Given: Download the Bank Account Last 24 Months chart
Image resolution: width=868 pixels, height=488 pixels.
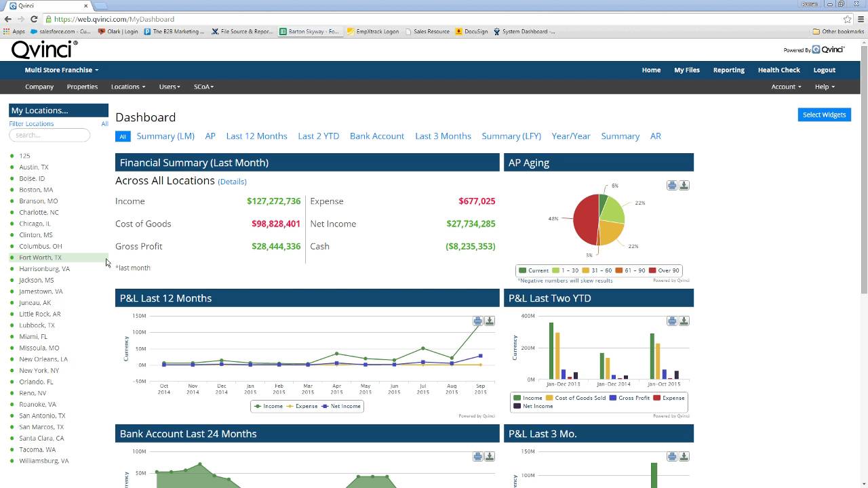Looking at the screenshot, I should pos(490,456).
